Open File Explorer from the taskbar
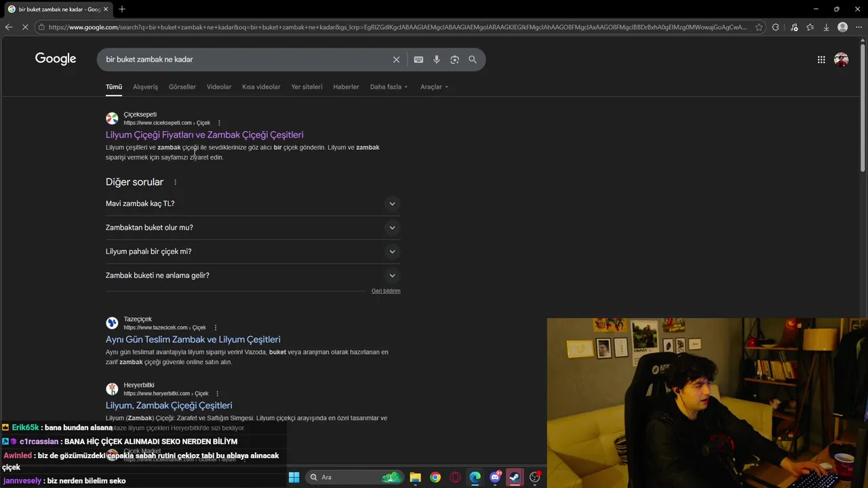 [415, 477]
